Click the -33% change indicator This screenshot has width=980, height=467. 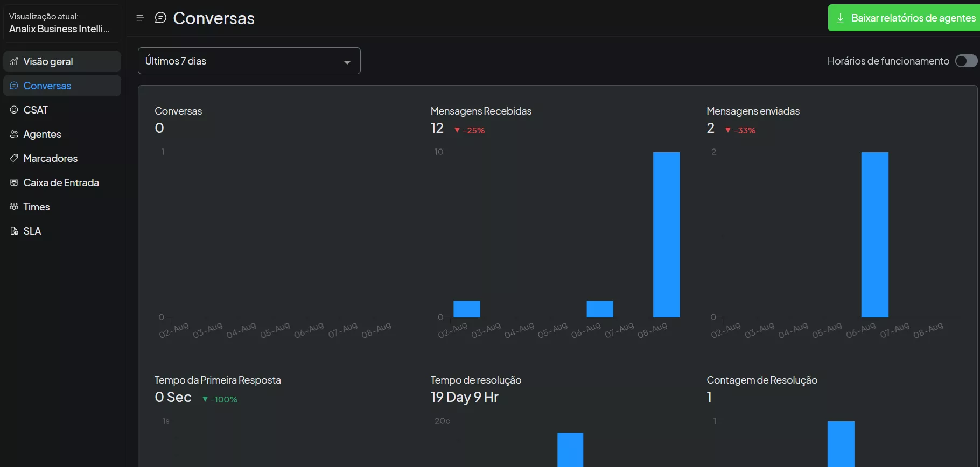[740, 130]
